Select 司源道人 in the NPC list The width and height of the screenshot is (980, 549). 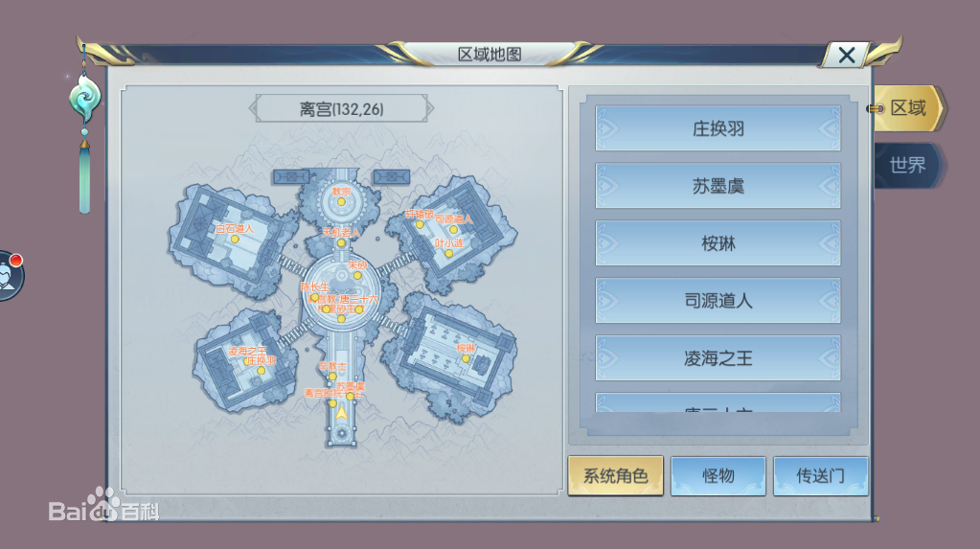[x=718, y=301]
